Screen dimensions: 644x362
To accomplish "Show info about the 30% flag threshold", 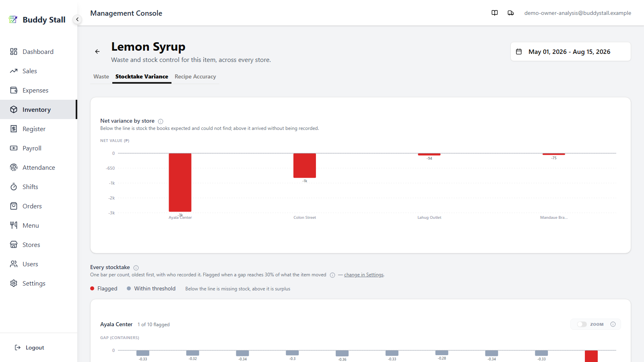I will tap(332, 275).
